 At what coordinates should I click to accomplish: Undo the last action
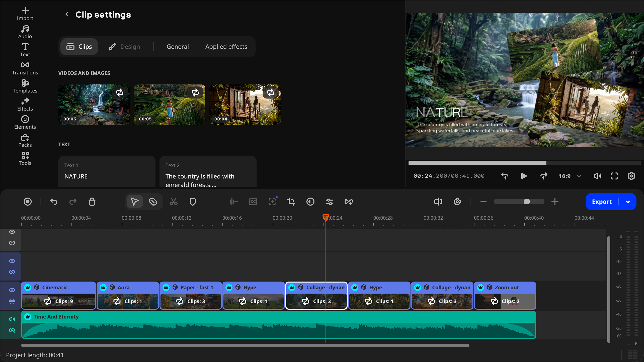54,202
